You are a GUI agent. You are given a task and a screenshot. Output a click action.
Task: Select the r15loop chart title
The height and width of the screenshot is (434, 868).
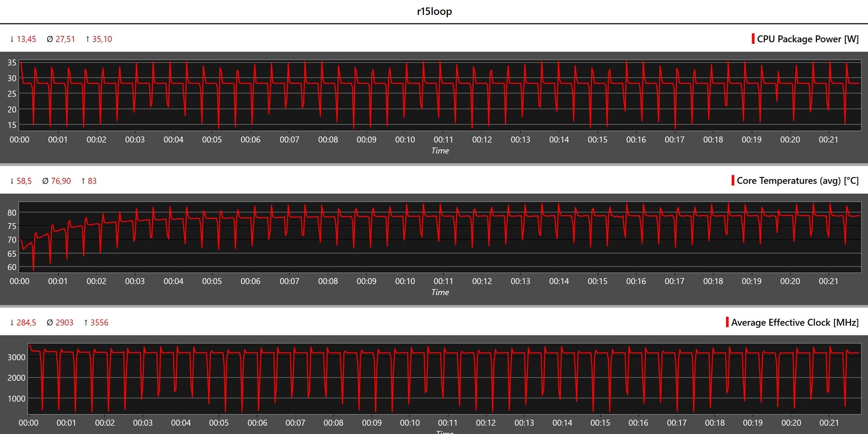434,11
